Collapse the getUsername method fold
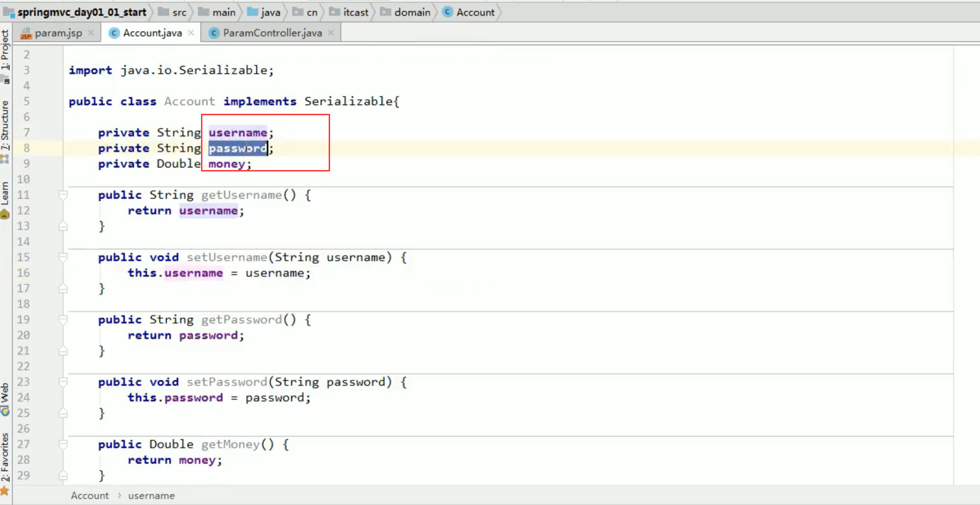This screenshot has height=505, width=980. click(63, 195)
